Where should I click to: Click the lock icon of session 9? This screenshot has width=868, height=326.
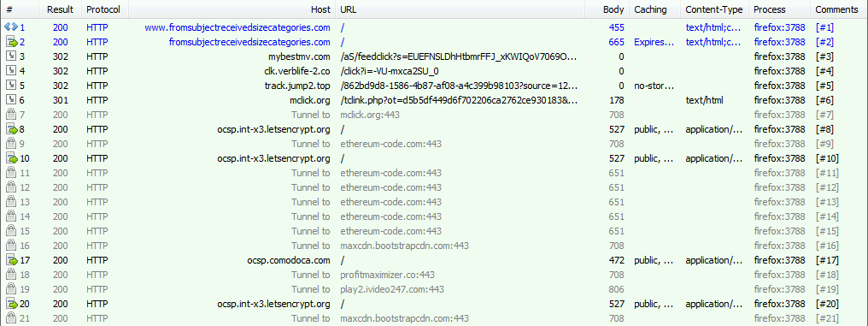pos(11,144)
